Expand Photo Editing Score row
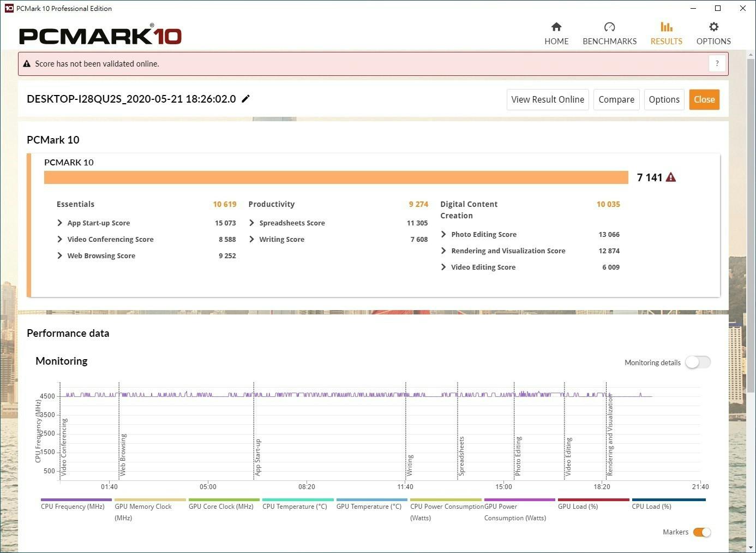This screenshot has width=756, height=553. pyautogui.click(x=443, y=234)
